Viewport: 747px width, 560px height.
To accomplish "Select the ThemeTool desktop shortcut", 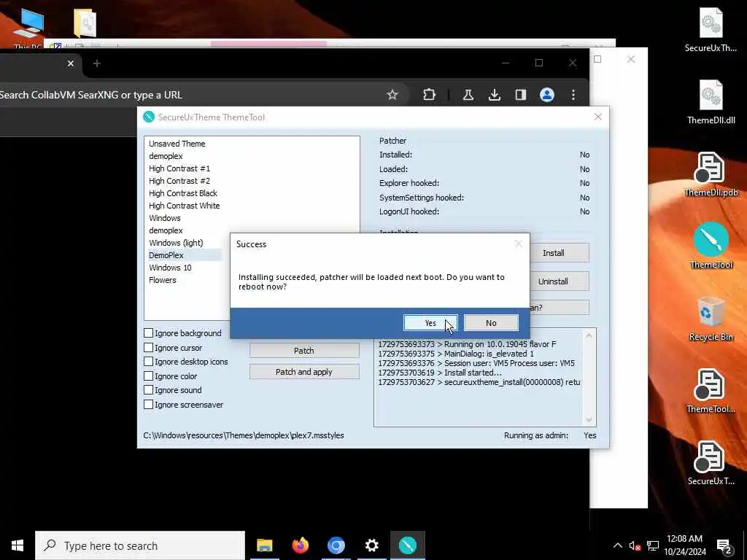I will tap(711, 246).
